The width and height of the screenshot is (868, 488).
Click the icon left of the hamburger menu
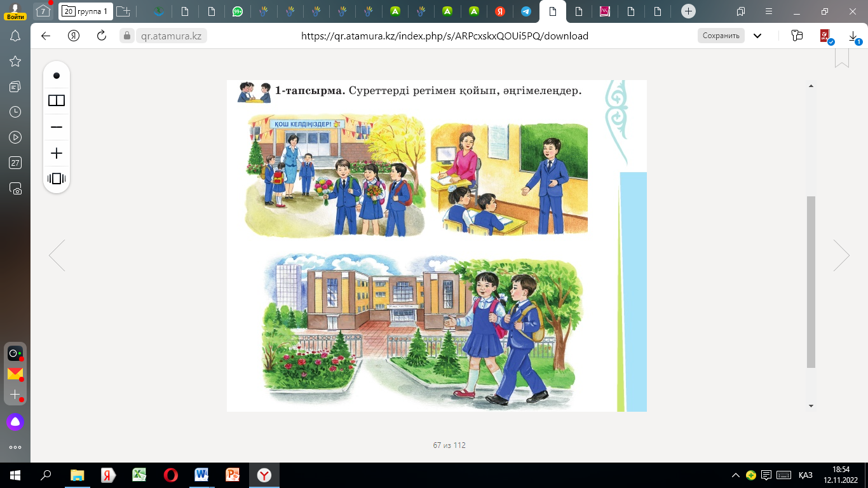click(741, 11)
